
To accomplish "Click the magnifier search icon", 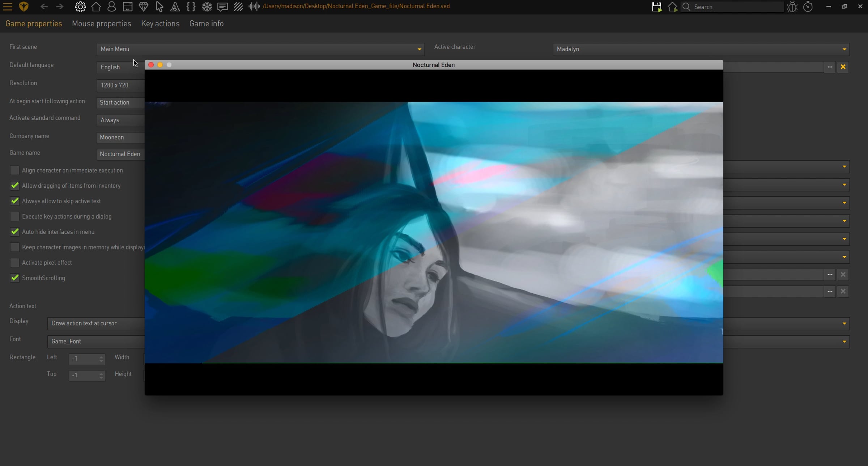I will pyautogui.click(x=686, y=7).
